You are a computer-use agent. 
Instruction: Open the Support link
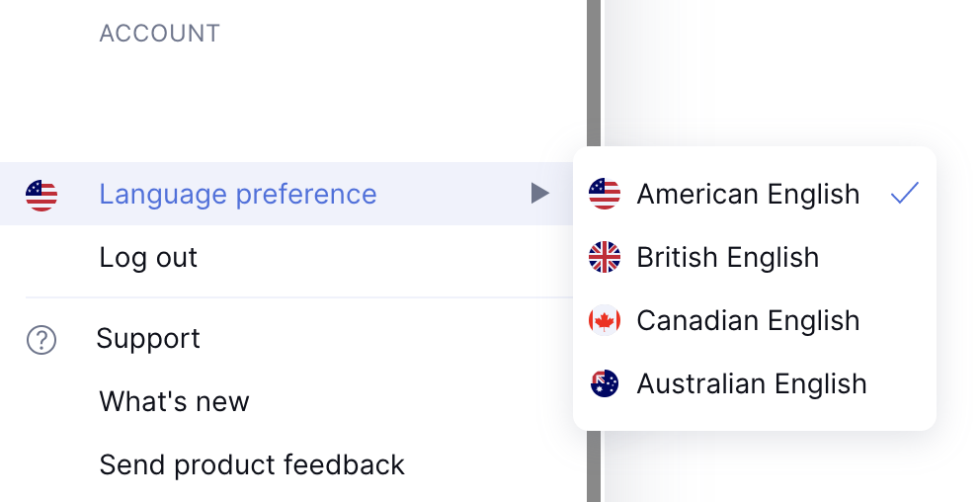coord(148,339)
